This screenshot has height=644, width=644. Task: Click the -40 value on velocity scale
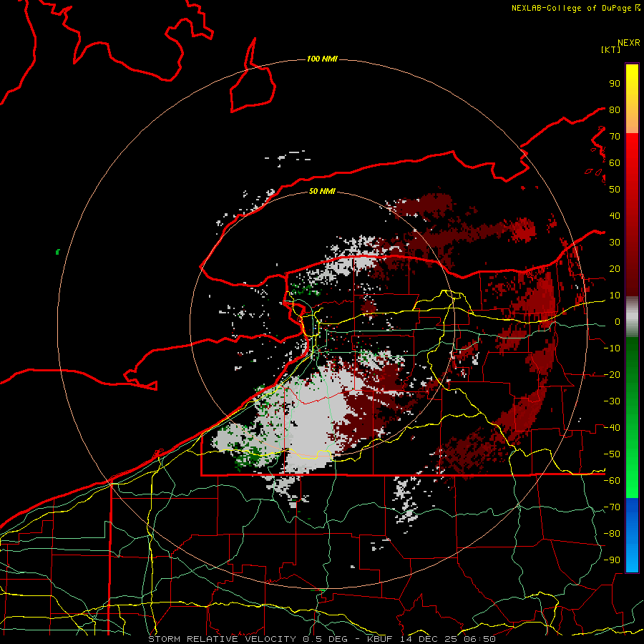point(612,428)
